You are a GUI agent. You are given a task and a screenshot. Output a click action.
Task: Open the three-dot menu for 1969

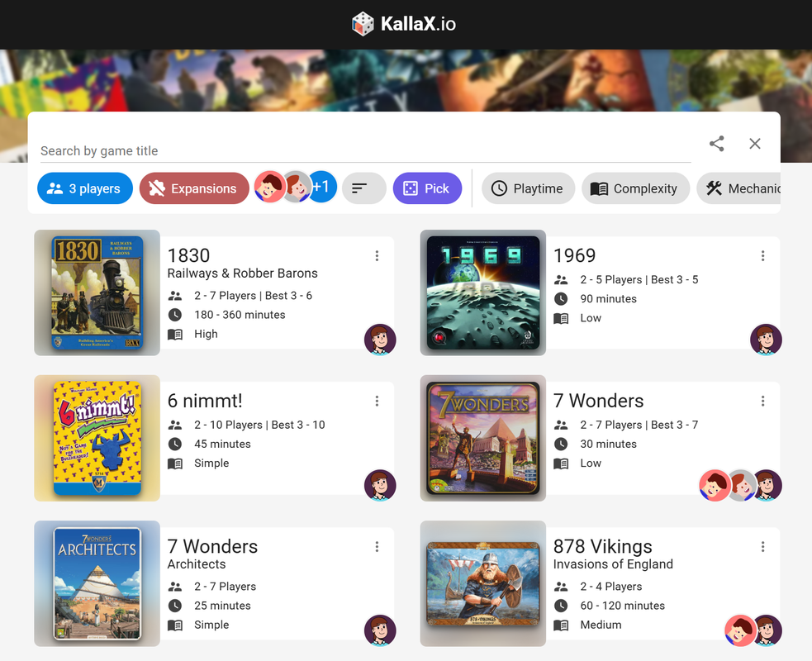762,255
